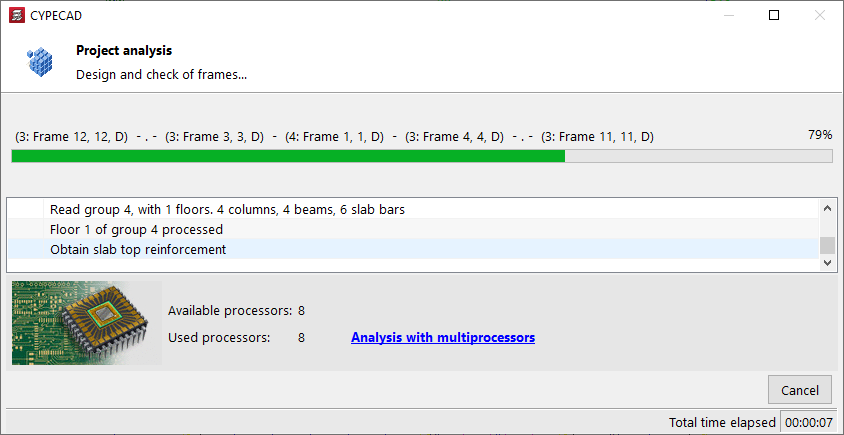Click the CYPECAD app icon in title bar

point(16,15)
